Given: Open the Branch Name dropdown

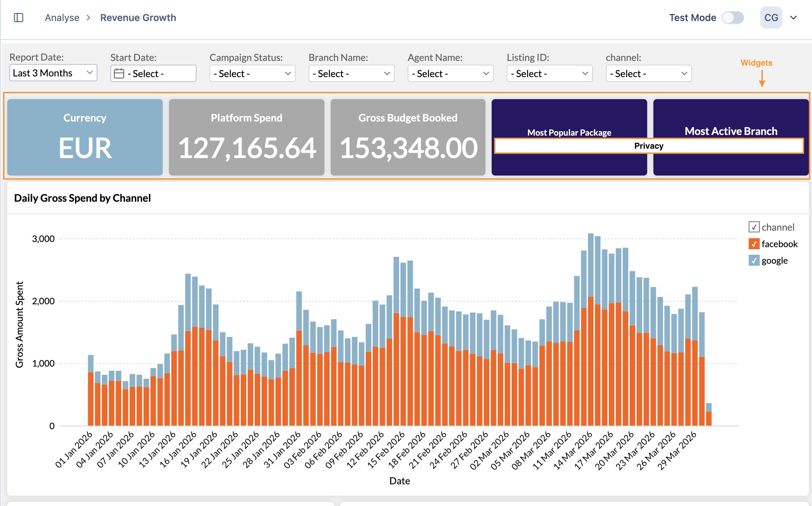Looking at the screenshot, I should click(x=351, y=74).
